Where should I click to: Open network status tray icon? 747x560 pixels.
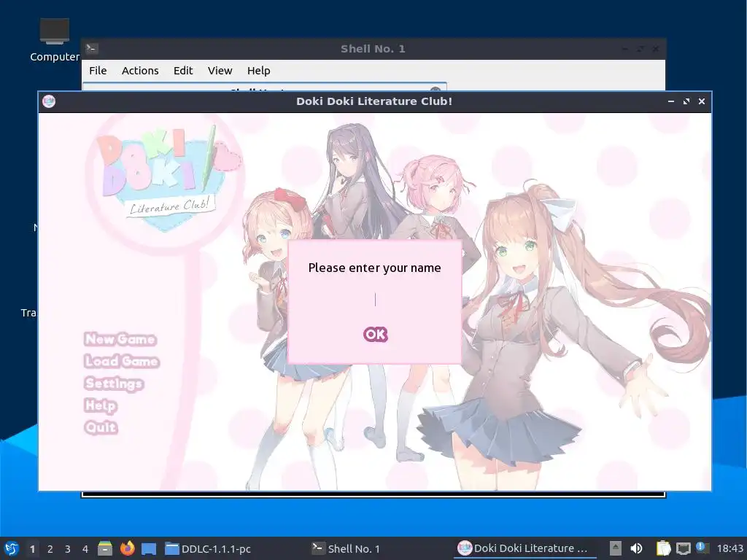click(x=683, y=548)
